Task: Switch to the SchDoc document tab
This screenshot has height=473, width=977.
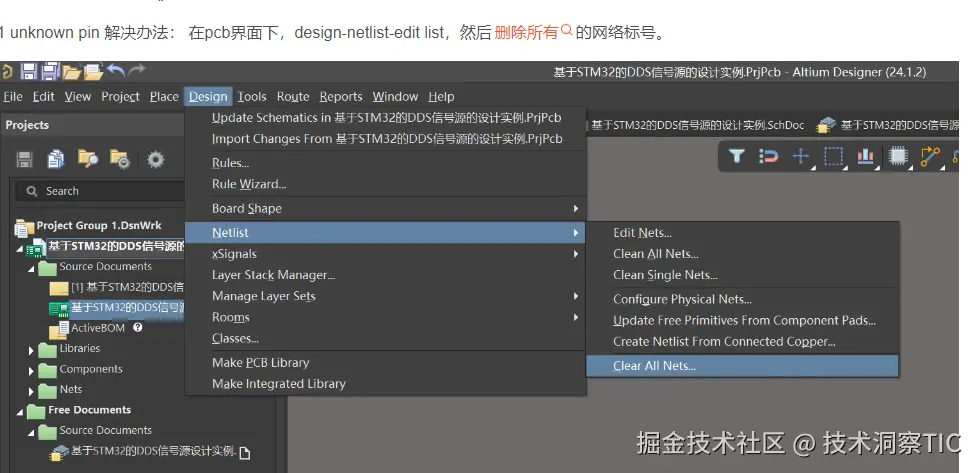Action: 697,125
